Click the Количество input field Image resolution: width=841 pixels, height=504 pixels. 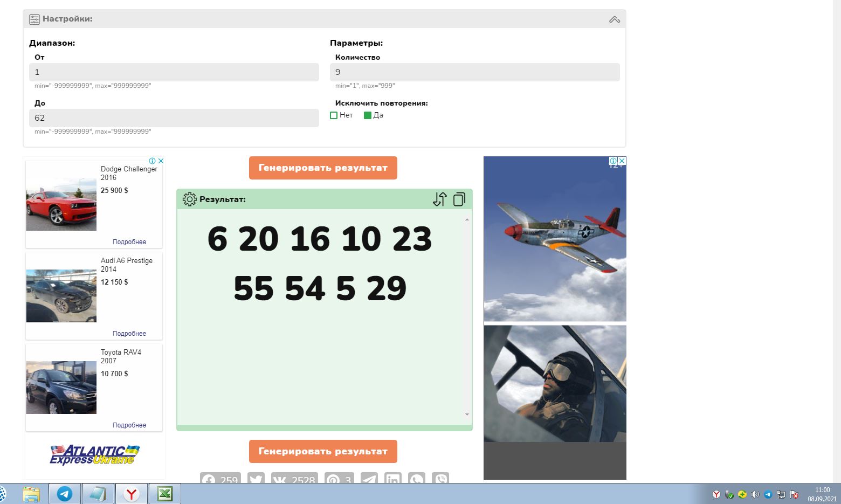(x=475, y=72)
